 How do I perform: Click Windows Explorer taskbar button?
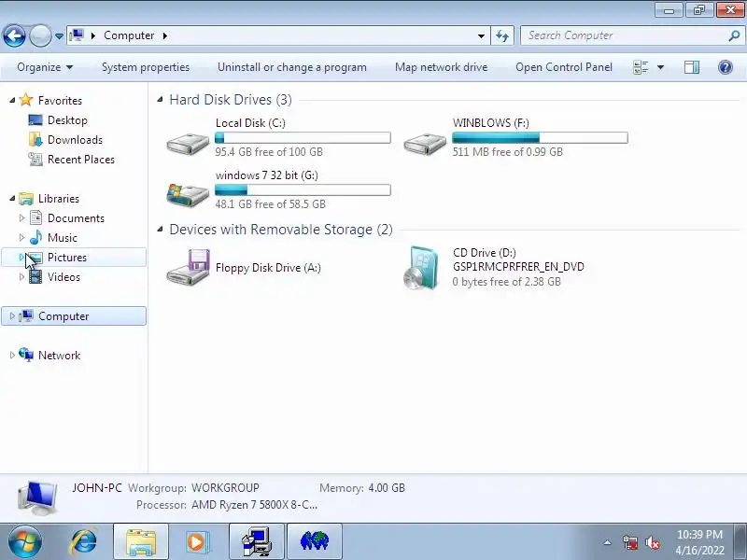click(141, 541)
